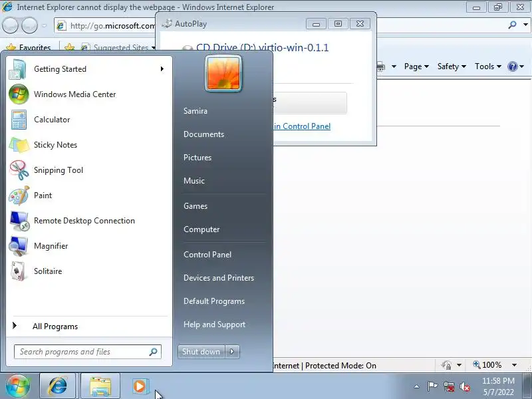
Task: Click the in Control Panel link in AutoPlay
Action: (x=302, y=126)
